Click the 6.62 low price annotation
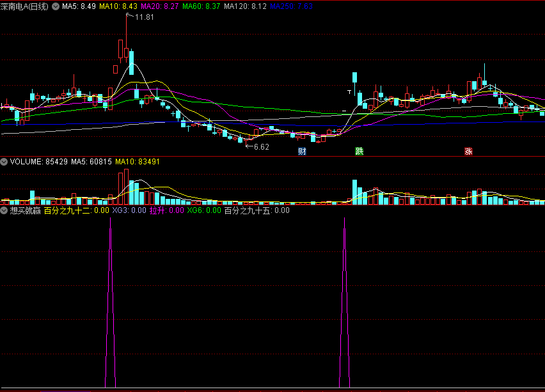545x392 pixels. [x=262, y=146]
